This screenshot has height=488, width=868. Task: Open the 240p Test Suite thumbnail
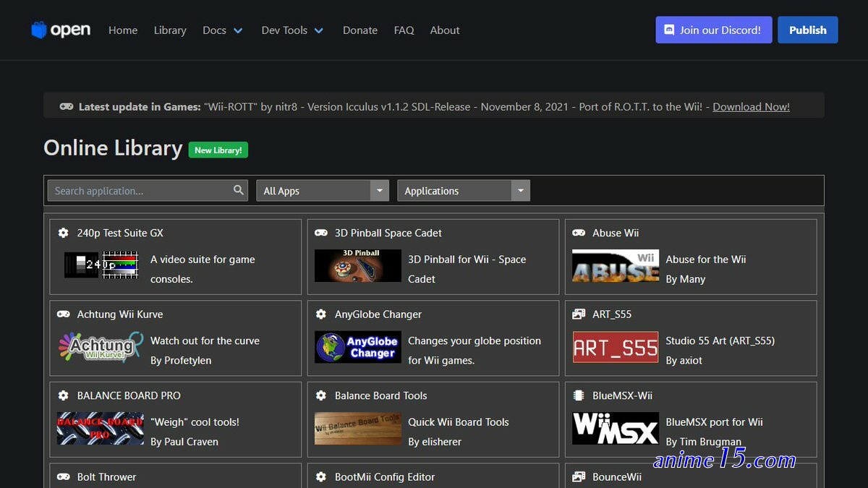tap(101, 265)
